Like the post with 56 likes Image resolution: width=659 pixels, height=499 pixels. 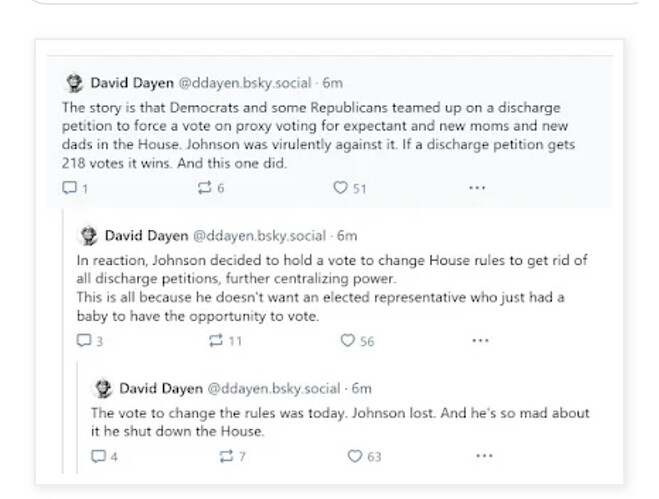[x=357, y=340]
